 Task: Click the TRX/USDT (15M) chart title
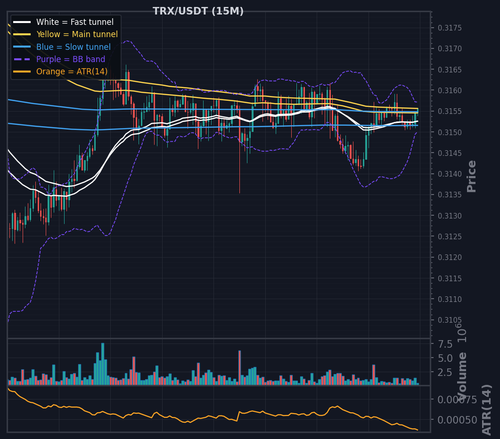[198, 11]
